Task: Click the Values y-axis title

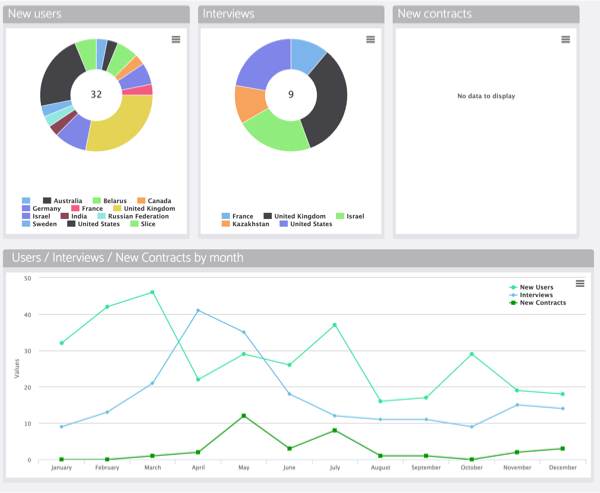Action: [x=16, y=368]
